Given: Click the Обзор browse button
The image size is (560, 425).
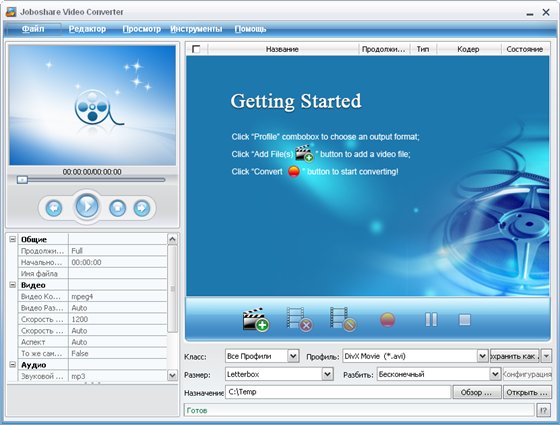Looking at the screenshot, I should click(476, 392).
